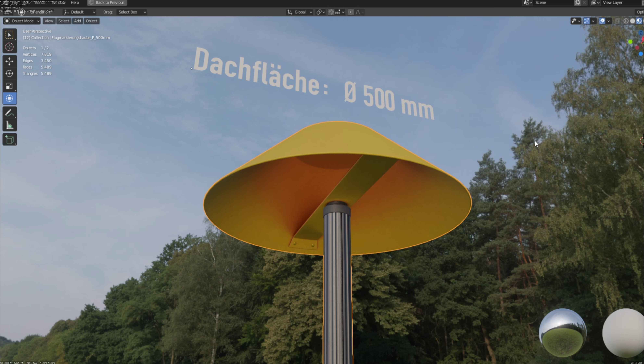This screenshot has width=644, height=364.
Task: Click the scene browse icon beside Scene
Action: pyautogui.click(x=528, y=2)
